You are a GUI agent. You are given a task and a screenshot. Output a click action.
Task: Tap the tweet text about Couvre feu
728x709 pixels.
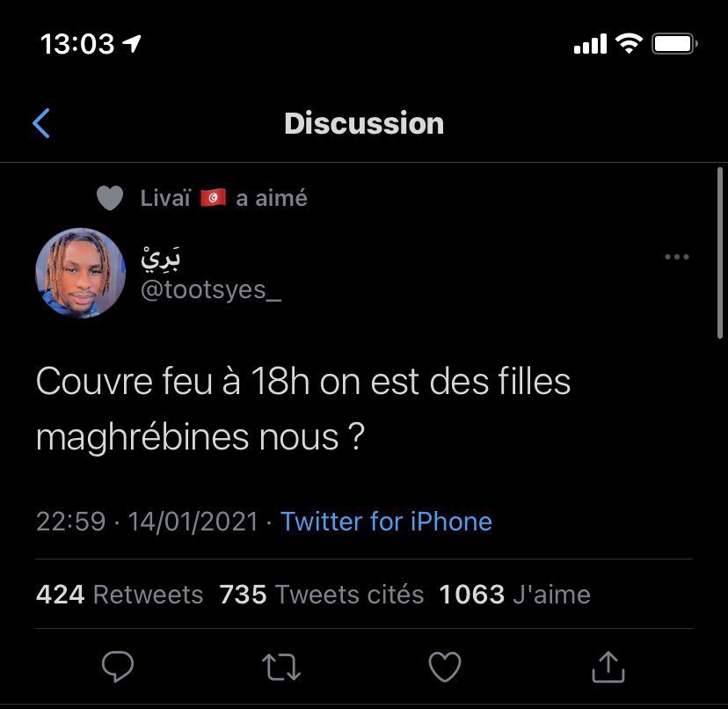(303, 409)
